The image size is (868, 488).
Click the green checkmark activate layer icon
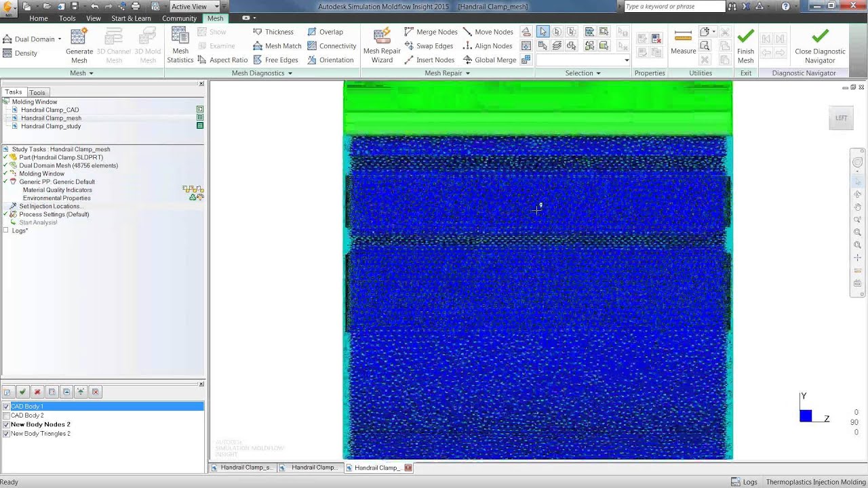[x=22, y=392]
